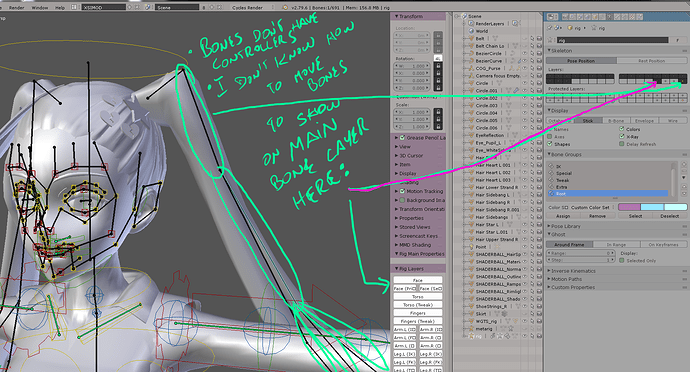The height and width of the screenshot is (372, 690).
Task: Toggle visibility eye of Hair Star L
Action: pyautogui.click(x=525, y=225)
